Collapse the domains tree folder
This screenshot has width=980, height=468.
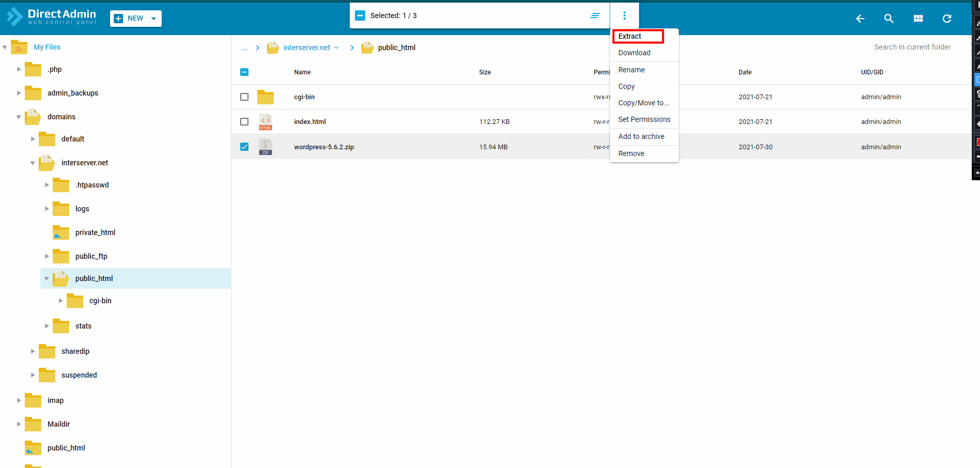click(x=19, y=117)
